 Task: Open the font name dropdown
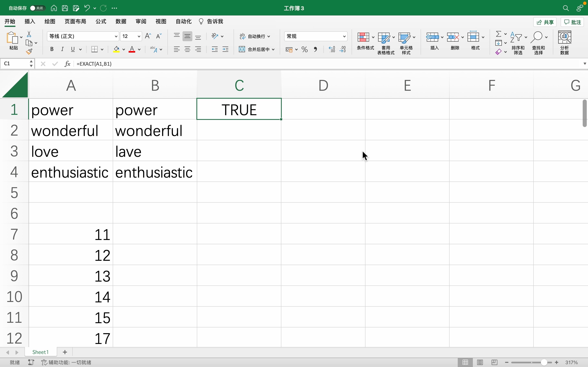[x=116, y=36]
